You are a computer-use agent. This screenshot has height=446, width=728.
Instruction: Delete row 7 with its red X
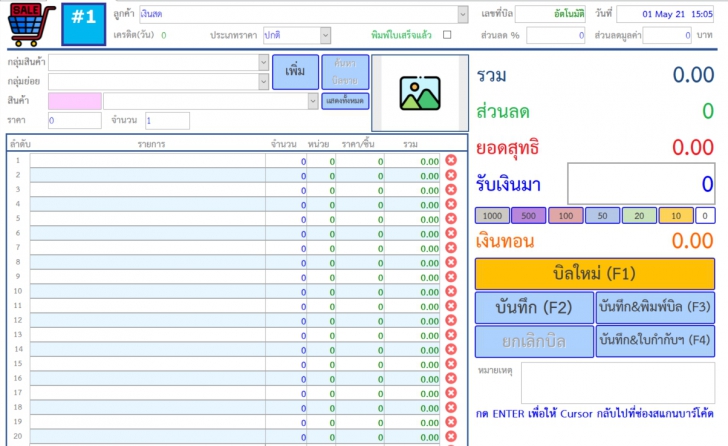pos(451,247)
